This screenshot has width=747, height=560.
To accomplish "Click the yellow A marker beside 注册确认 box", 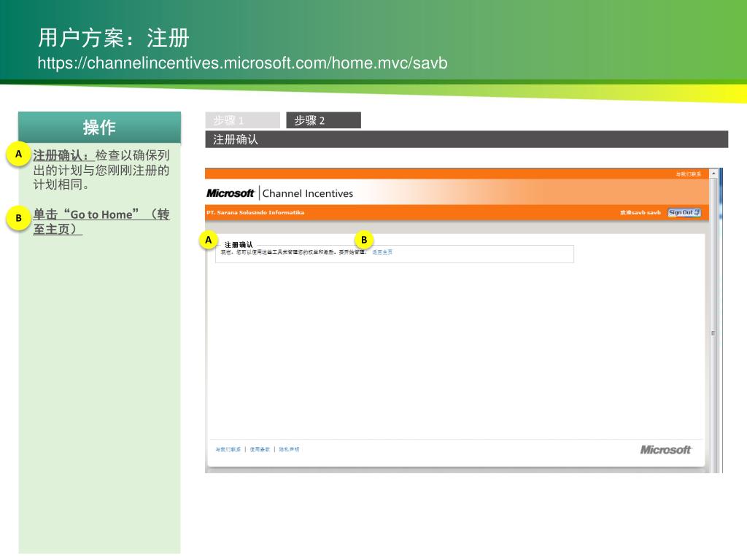I will pos(208,240).
